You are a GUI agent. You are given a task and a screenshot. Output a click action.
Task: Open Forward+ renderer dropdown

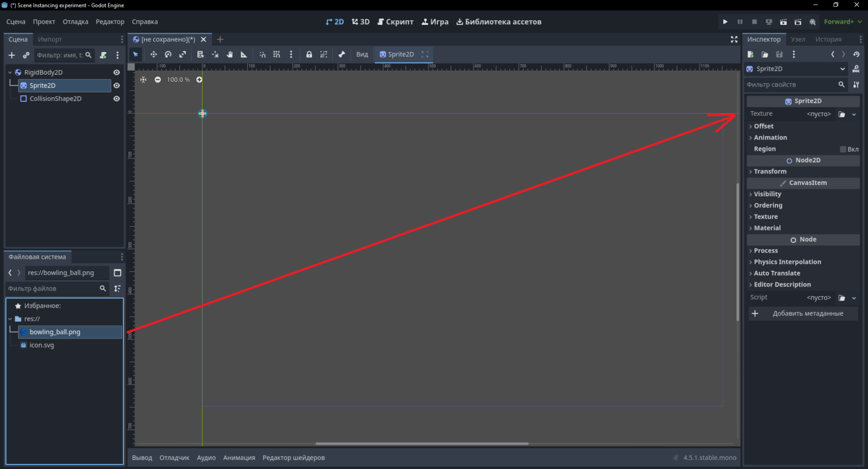point(843,22)
